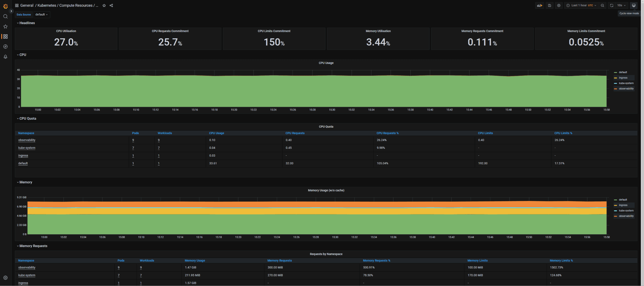Collapse the Memory row
The width and height of the screenshot is (644, 286).
pyautogui.click(x=25, y=182)
